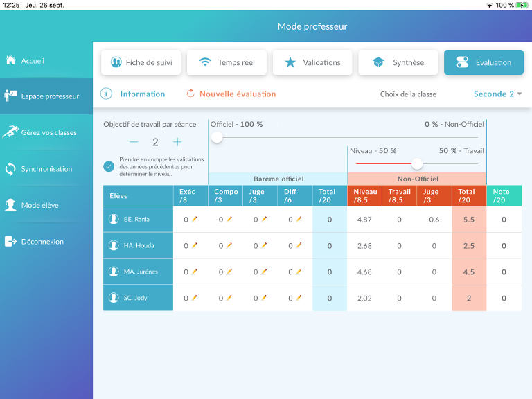Click the Nouvelle évaluation refresh icon
Screen dimensions: 532x399
[x=190, y=94]
